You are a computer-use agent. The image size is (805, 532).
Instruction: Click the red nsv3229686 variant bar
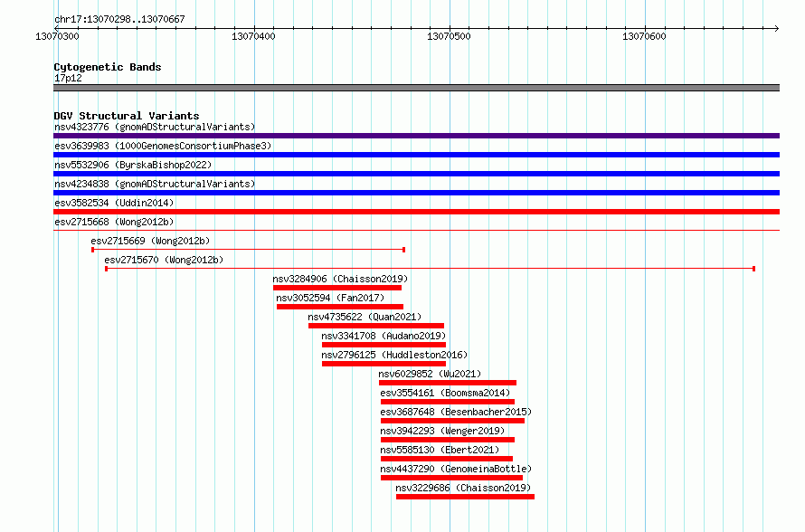(465, 497)
